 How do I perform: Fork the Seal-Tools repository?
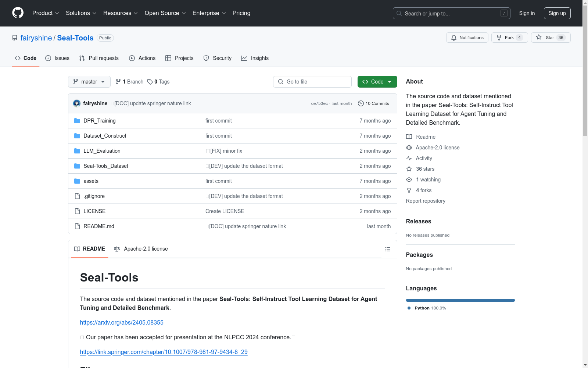509,38
